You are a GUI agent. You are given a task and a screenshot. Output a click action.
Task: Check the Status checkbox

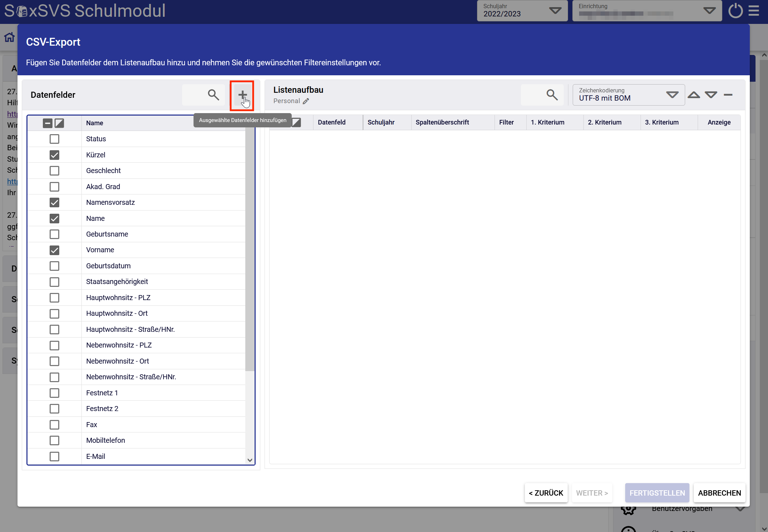(x=54, y=139)
